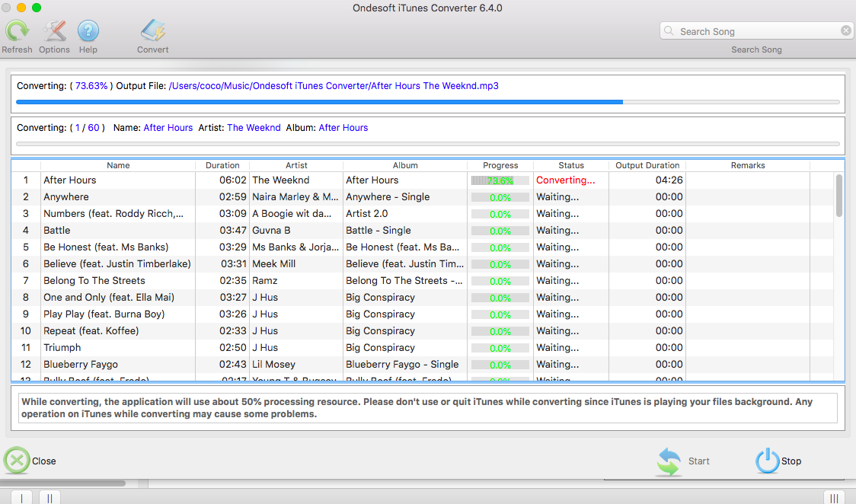Viewport: 856px width, 504px height.
Task: Click album Artist 2.0 cell
Action: point(367,214)
